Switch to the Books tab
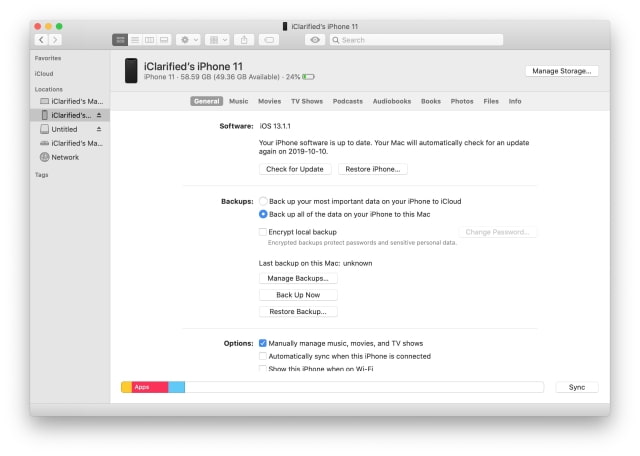640x456 pixels. (431, 101)
